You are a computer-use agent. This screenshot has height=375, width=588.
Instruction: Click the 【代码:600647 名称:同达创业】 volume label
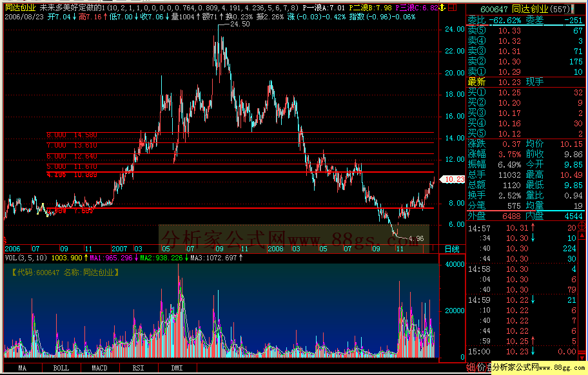click(66, 273)
